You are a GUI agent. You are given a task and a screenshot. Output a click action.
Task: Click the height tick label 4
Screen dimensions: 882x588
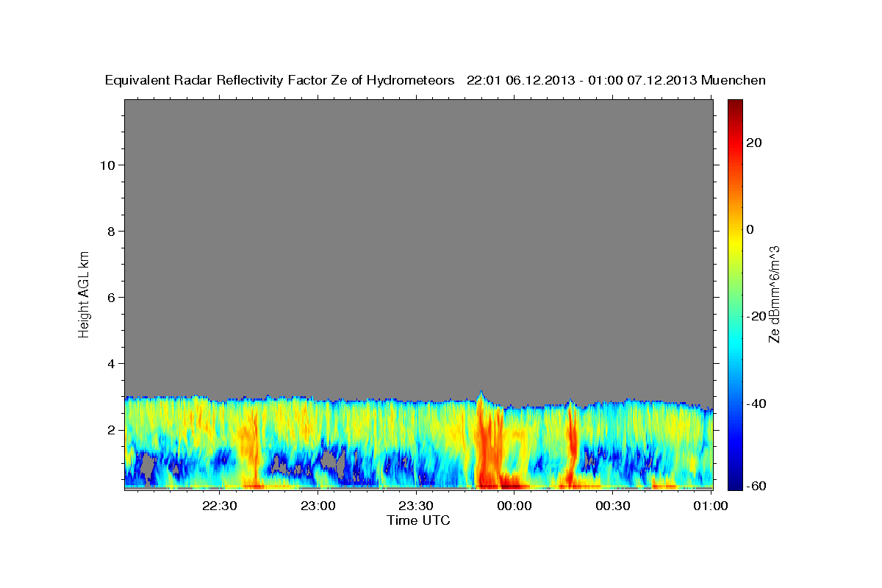point(112,363)
